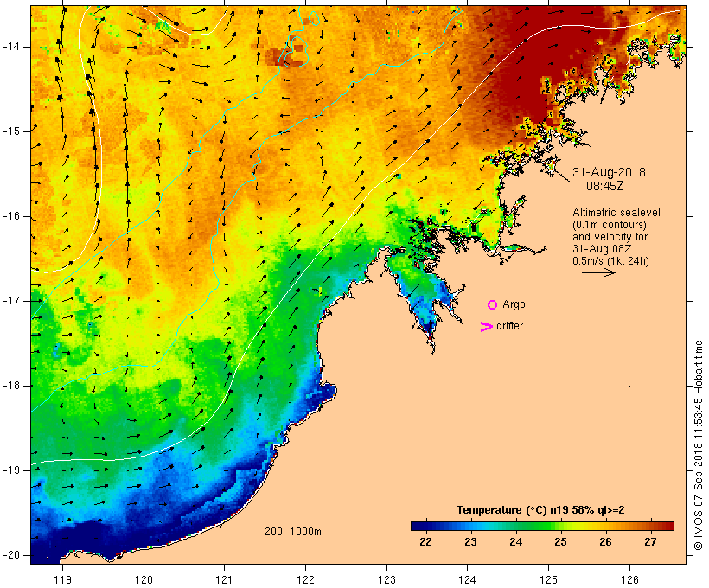Click the magenta Argo circle legend symbol
Image resolution: width=709 pixels, height=588 pixels.
pyautogui.click(x=493, y=305)
